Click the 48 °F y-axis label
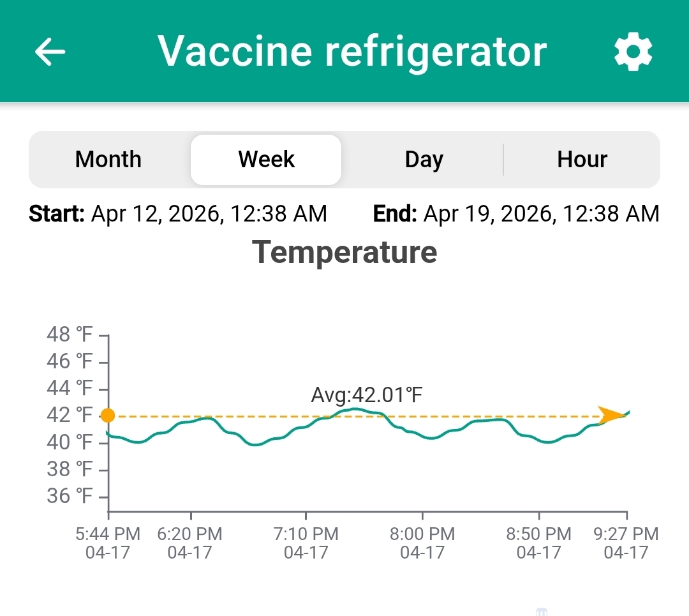689x616 pixels. [70, 334]
